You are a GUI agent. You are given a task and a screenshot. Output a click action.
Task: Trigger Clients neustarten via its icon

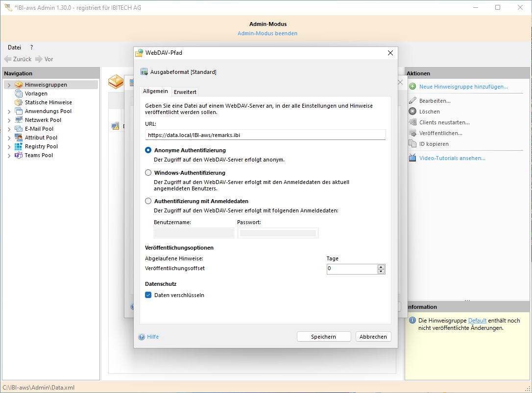(x=413, y=122)
